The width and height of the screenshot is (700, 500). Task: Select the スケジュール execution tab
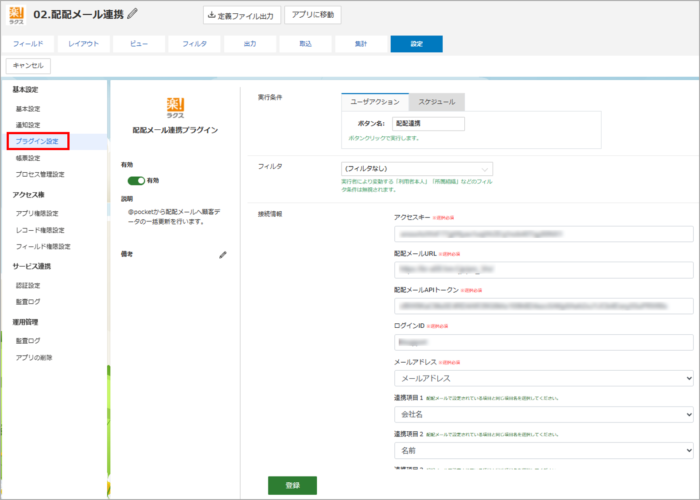[437, 102]
